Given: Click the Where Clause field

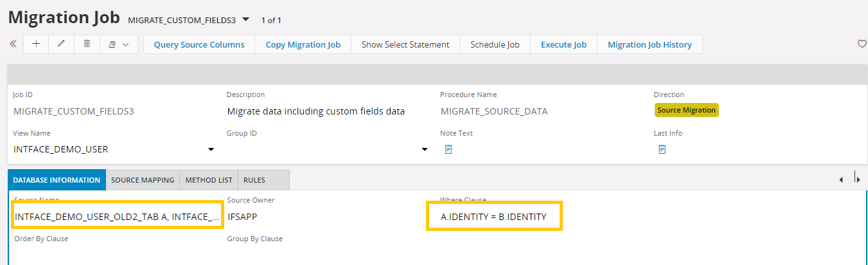Looking at the screenshot, I should click(496, 217).
